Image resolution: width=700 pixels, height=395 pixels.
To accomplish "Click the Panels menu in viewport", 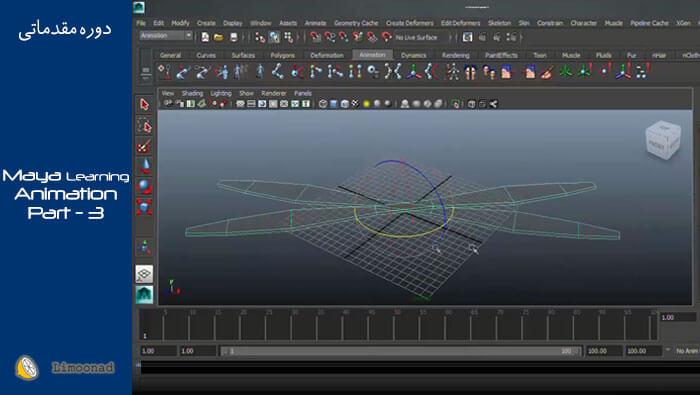I will click(303, 93).
